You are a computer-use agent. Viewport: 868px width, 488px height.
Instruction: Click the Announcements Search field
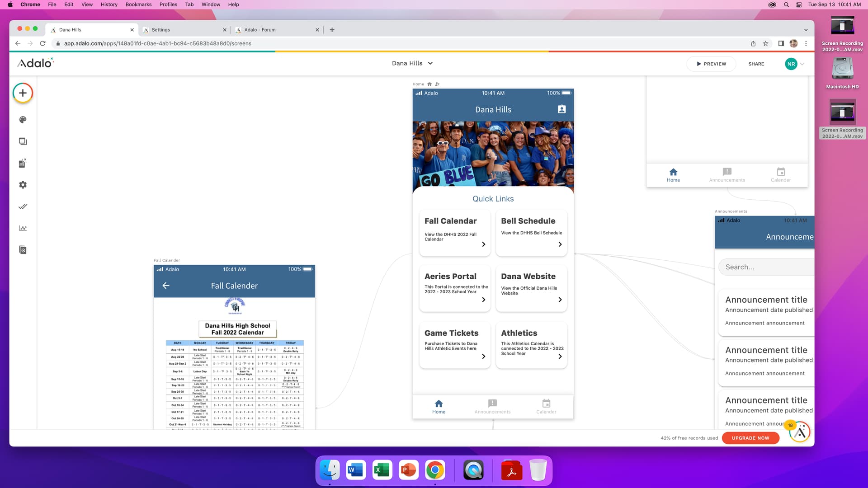766,267
